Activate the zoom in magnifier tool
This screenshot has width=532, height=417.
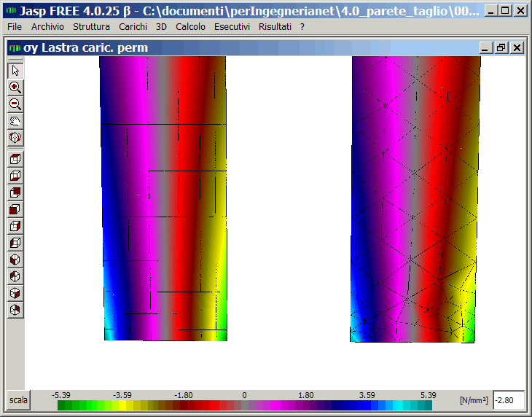click(x=15, y=87)
